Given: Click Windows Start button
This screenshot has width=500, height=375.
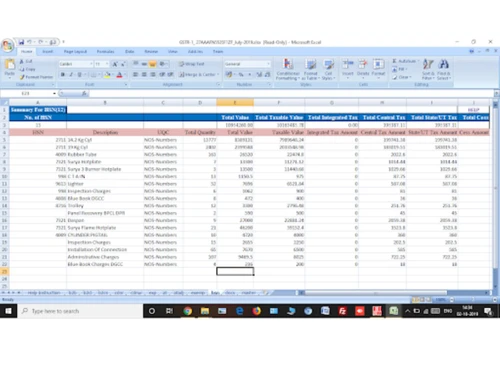Looking at the screenshot, I should tap(8, 311).
